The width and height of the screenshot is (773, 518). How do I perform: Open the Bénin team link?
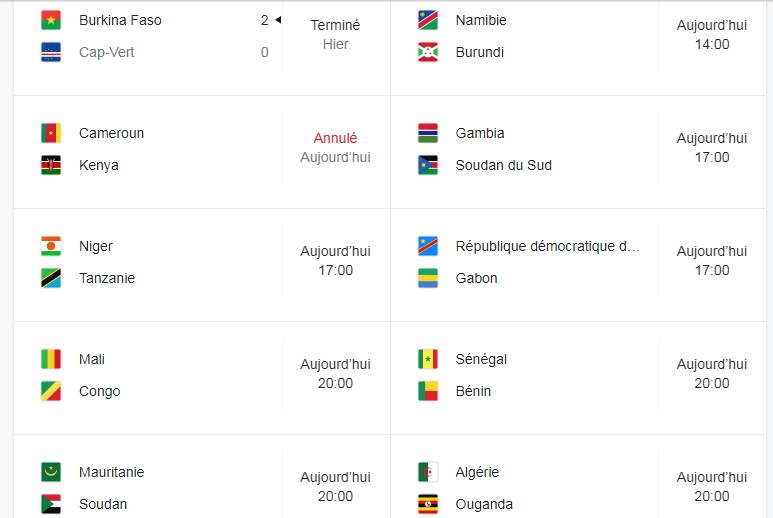pos(473,391)
